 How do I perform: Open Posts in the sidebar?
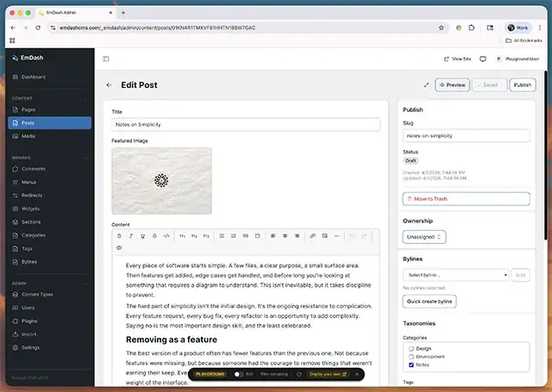[x=50, y=123]
